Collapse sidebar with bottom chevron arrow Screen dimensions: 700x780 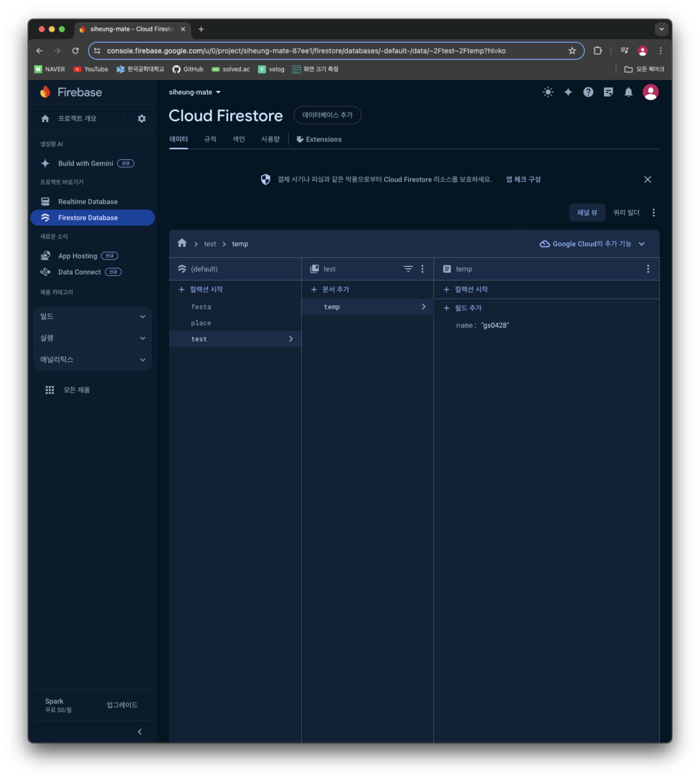[x=140, y=732]
